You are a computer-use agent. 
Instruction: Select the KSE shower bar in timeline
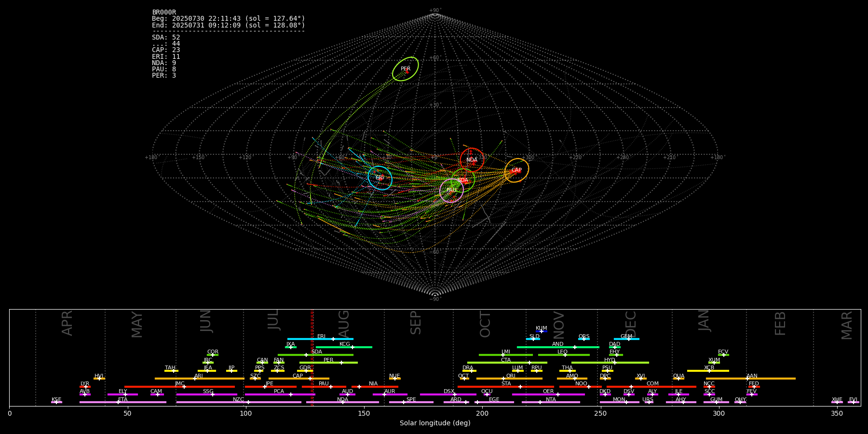(56, 402)
